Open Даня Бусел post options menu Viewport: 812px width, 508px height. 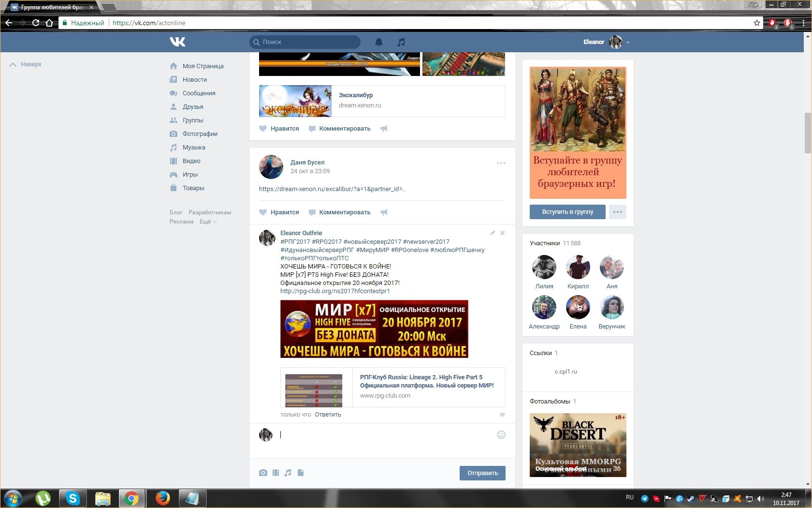(x=501, y=163)
